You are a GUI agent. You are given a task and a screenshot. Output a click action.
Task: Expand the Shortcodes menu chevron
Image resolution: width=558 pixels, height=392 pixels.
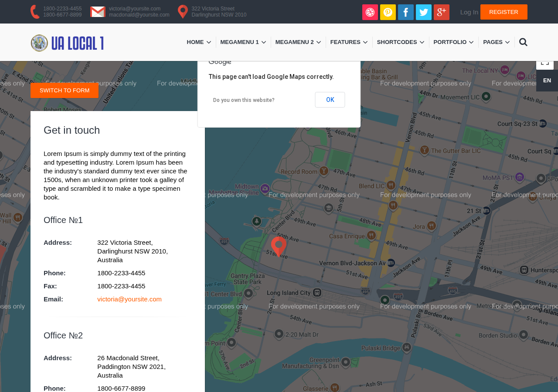(x=422, y=42)
